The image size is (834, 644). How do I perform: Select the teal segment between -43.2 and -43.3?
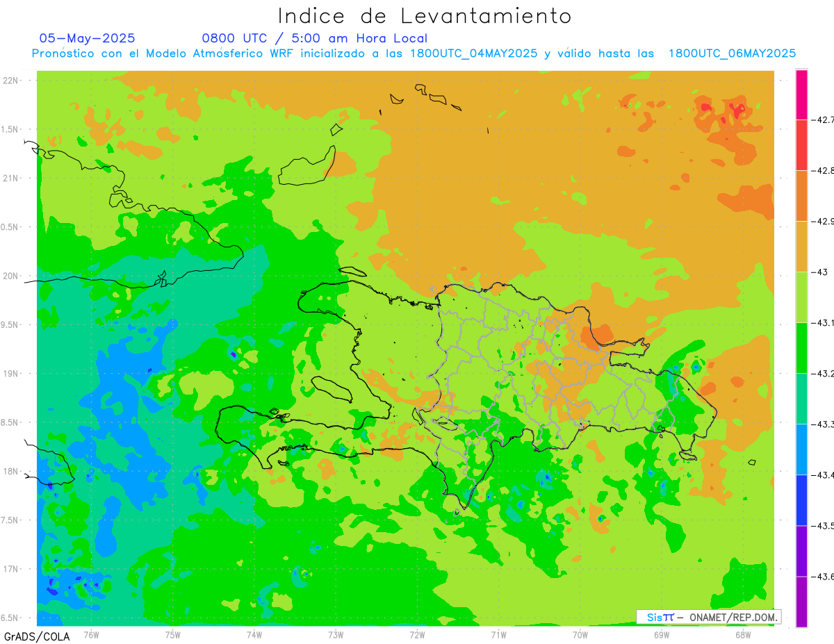click(801, 399)
